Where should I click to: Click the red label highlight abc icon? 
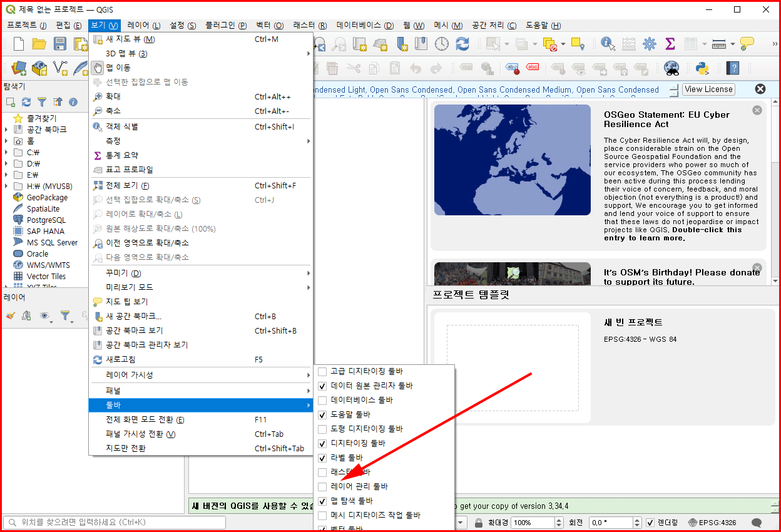tap(533, 68)
